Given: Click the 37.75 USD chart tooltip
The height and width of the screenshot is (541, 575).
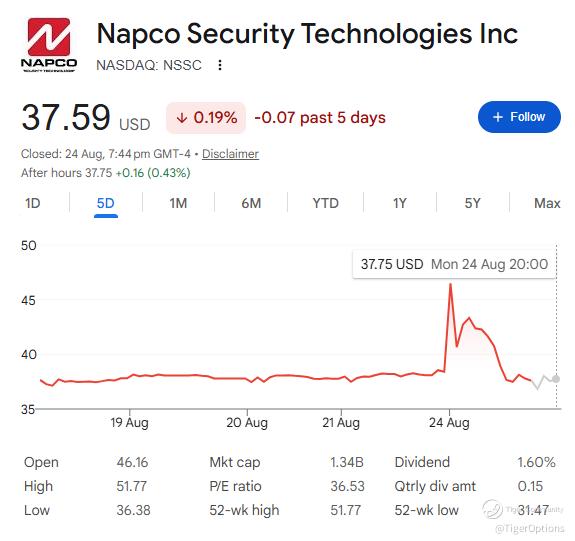Looking at the screenshot, I should pyautogui.click(x=454, y=264).
